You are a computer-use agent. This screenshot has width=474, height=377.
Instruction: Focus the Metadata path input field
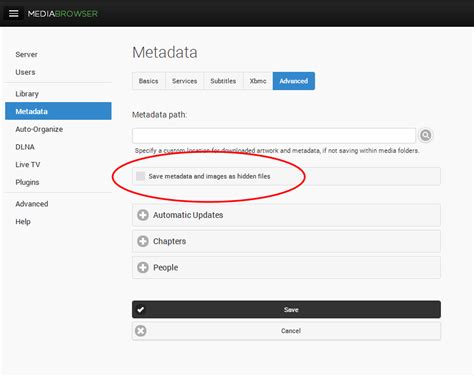(x=274, y=135)
